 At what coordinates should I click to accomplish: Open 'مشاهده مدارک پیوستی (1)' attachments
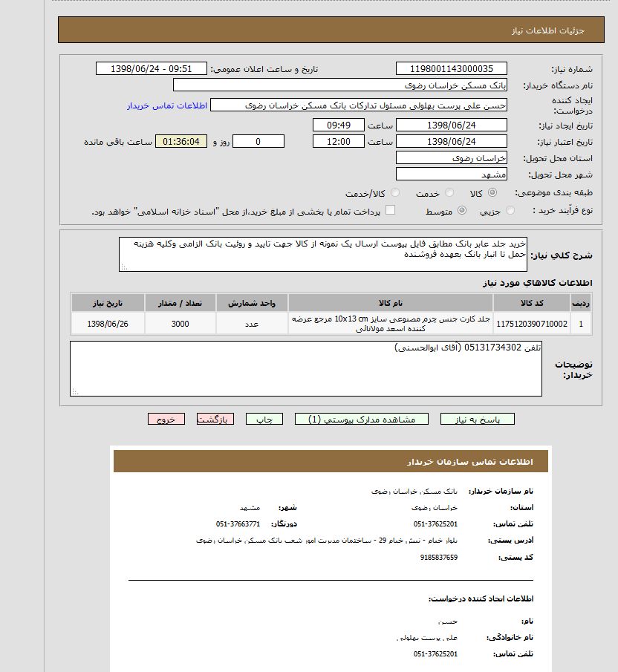(362, 419)
